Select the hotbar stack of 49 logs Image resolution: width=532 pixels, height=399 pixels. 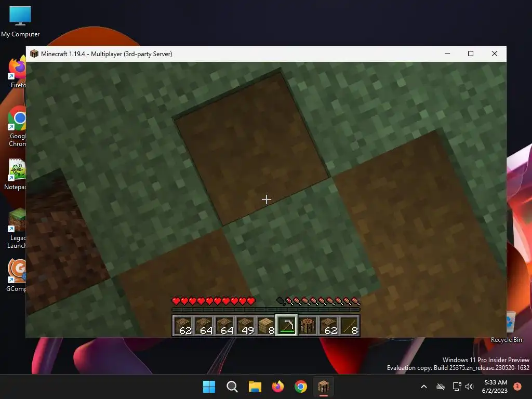(x=245, y=325)
